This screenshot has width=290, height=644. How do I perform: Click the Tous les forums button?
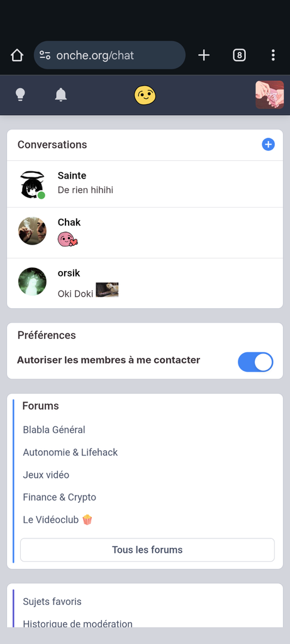point(147,550)
